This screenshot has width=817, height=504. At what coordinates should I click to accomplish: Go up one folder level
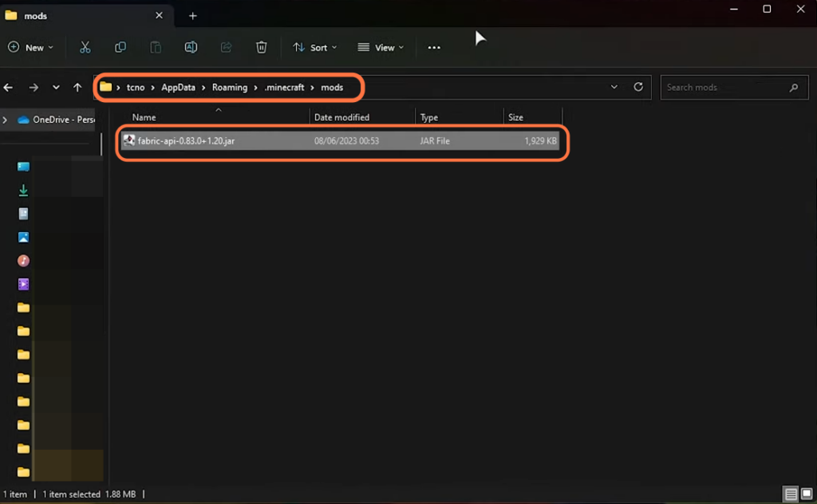point(77,88)
